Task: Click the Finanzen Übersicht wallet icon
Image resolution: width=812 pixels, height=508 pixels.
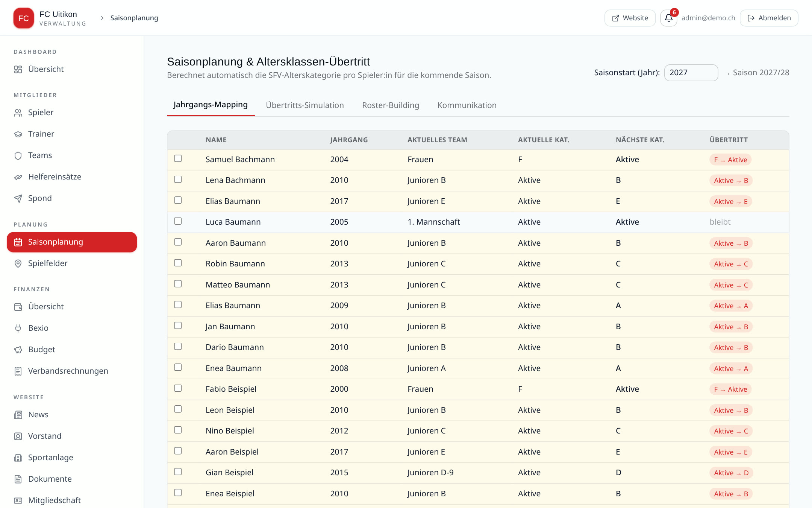Action: (18, 307)
